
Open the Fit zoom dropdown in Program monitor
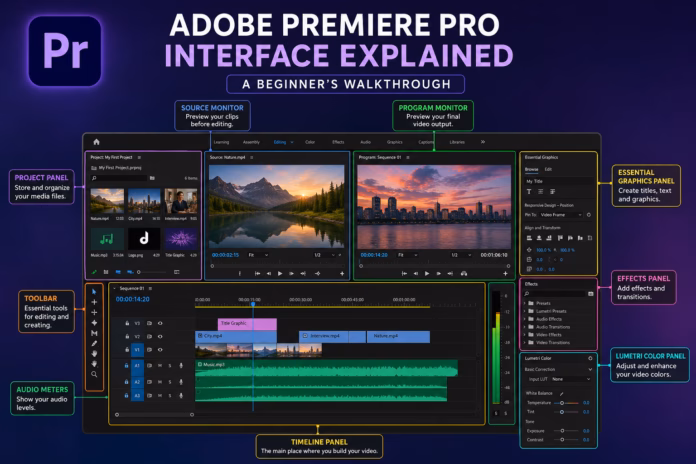tap(408, 255)
